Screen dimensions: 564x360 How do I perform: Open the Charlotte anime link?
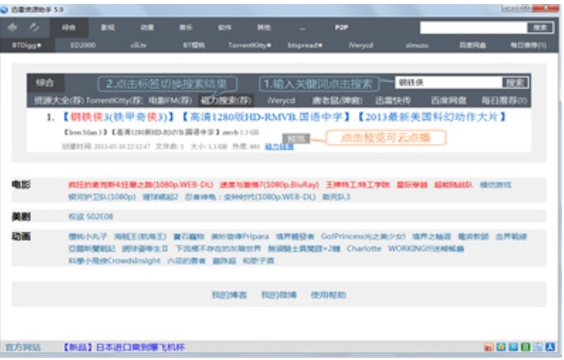tap(364, 249)
